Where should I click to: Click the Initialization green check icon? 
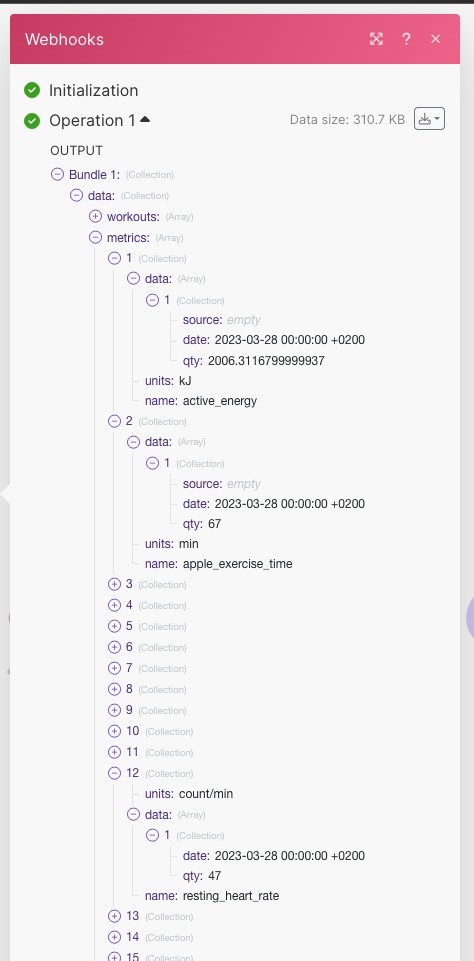point(32,90)
